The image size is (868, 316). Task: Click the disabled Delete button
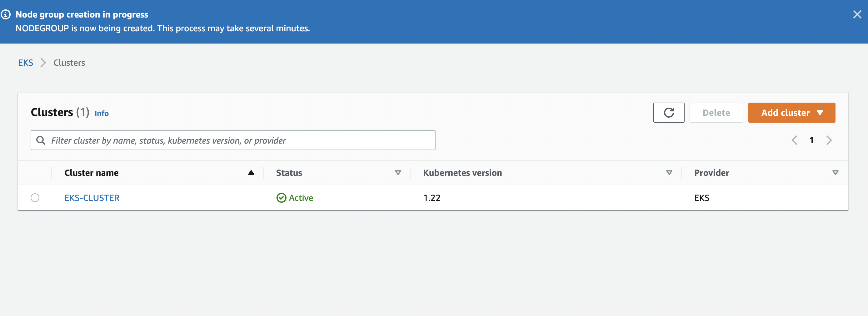[716, 113]
